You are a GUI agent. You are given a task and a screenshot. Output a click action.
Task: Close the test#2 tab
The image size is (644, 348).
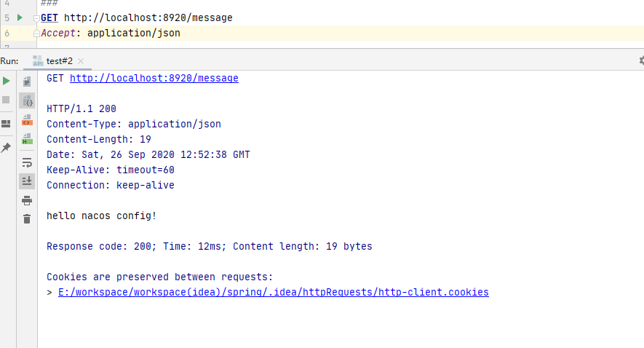click(x=81, y=61)
